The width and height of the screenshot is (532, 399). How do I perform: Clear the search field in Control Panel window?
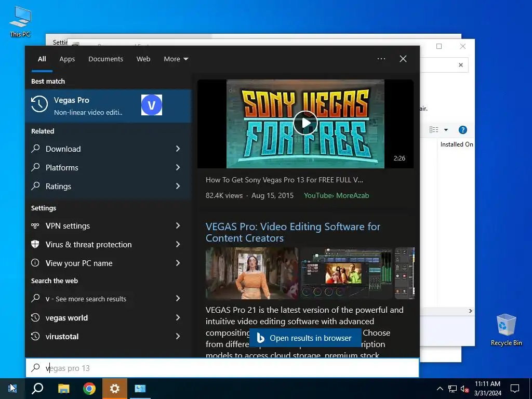(x=461, y=65)
